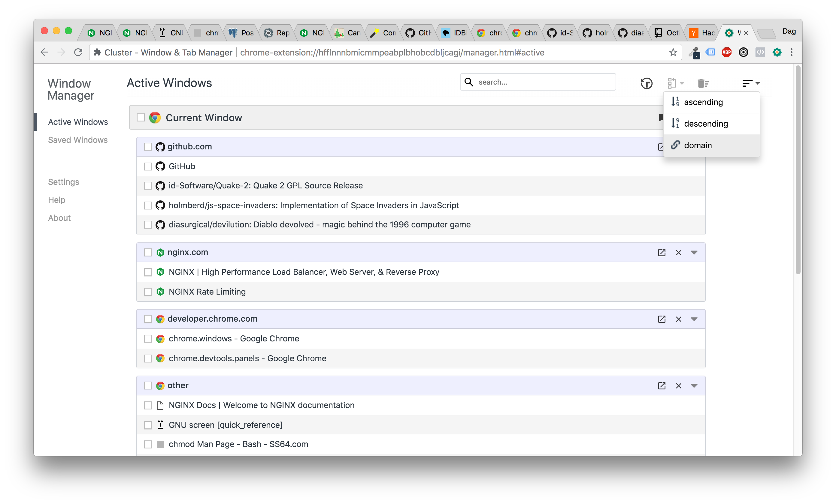Tick the NGINX Rate Limiting checkbox
The height and width of the screenshot is (504, 836).
point(148,292)
